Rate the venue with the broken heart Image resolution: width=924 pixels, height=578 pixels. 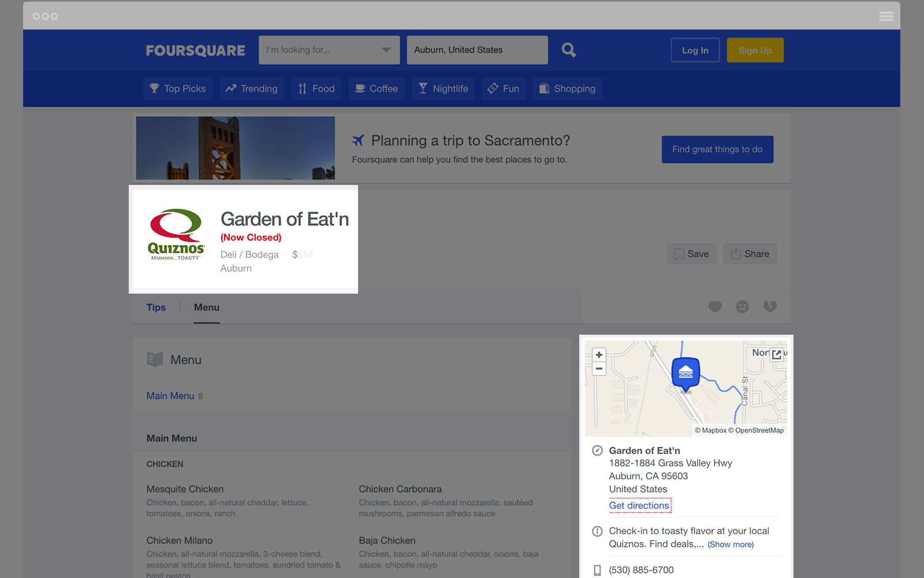[770, 307]
